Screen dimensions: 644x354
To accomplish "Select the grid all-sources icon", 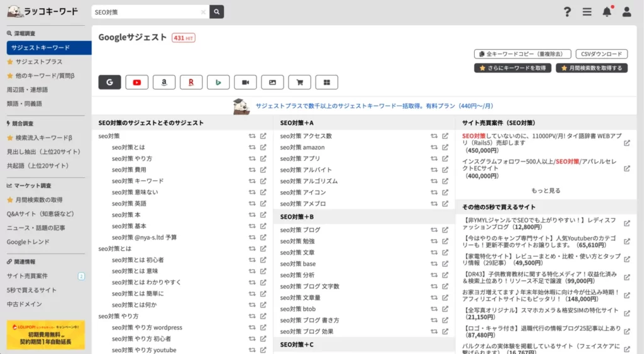I will 326,82.
